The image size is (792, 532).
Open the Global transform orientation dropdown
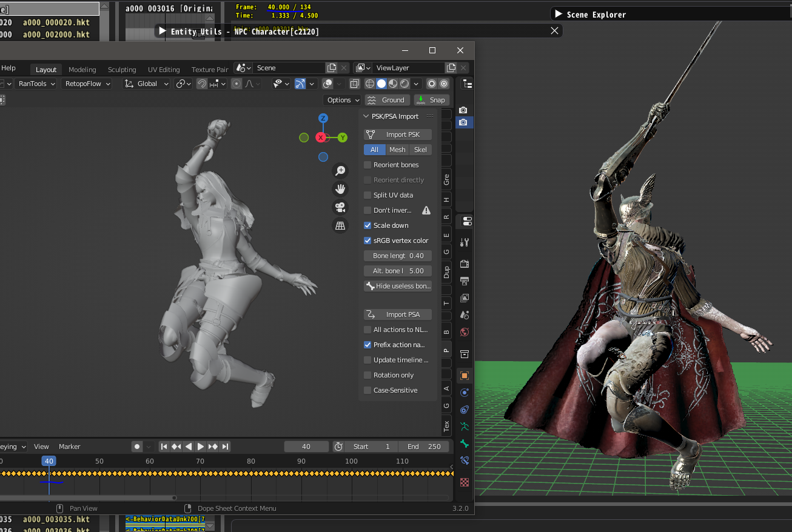click(147, 84)
